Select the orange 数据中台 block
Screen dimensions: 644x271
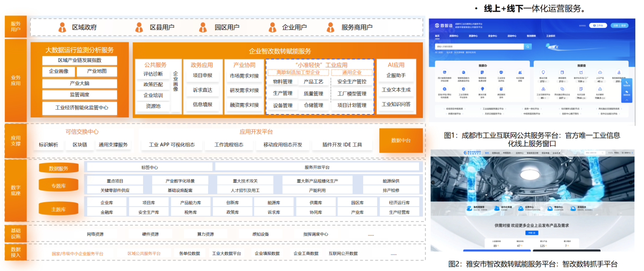401,141
